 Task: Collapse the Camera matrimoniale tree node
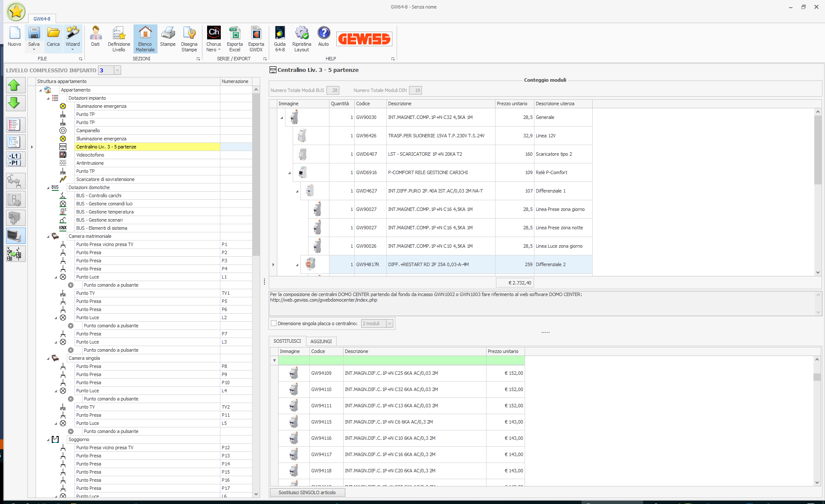pyautogui.click(x=48, y=237)
